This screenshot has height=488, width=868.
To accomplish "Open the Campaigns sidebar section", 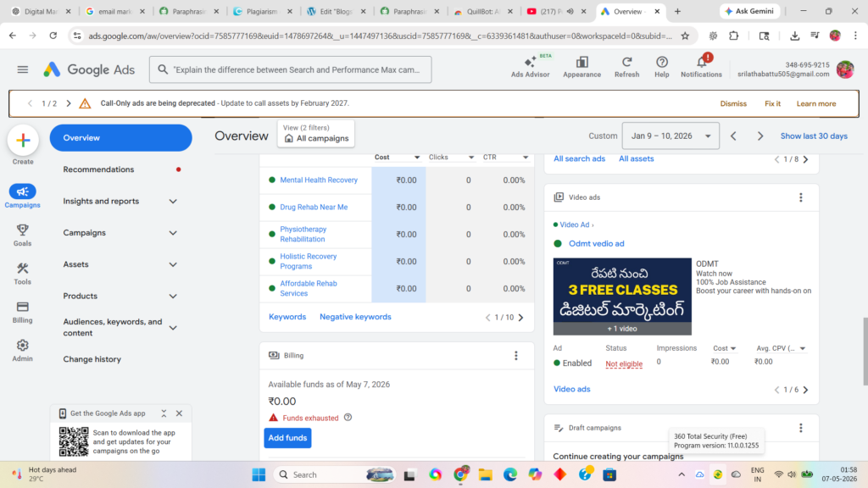I will [22, 197].
